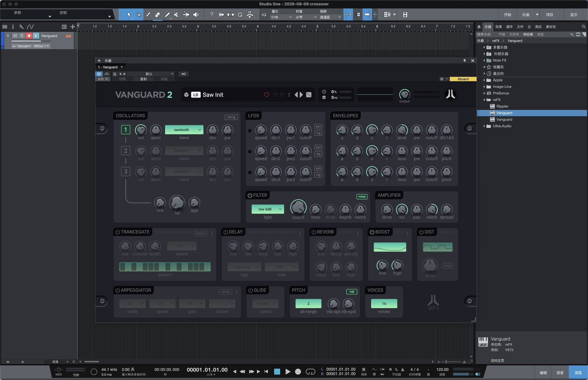
Task: Select the Arrow tool in the toolbar
Action: click(x=129, y=15)
